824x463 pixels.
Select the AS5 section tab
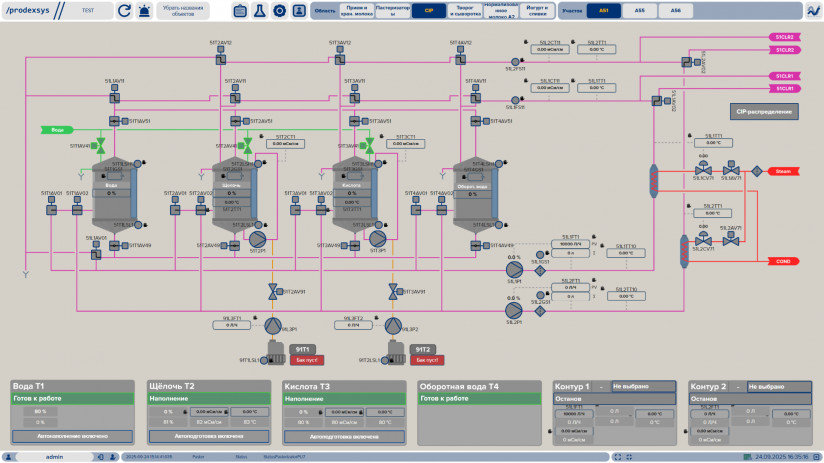point(639,10)
